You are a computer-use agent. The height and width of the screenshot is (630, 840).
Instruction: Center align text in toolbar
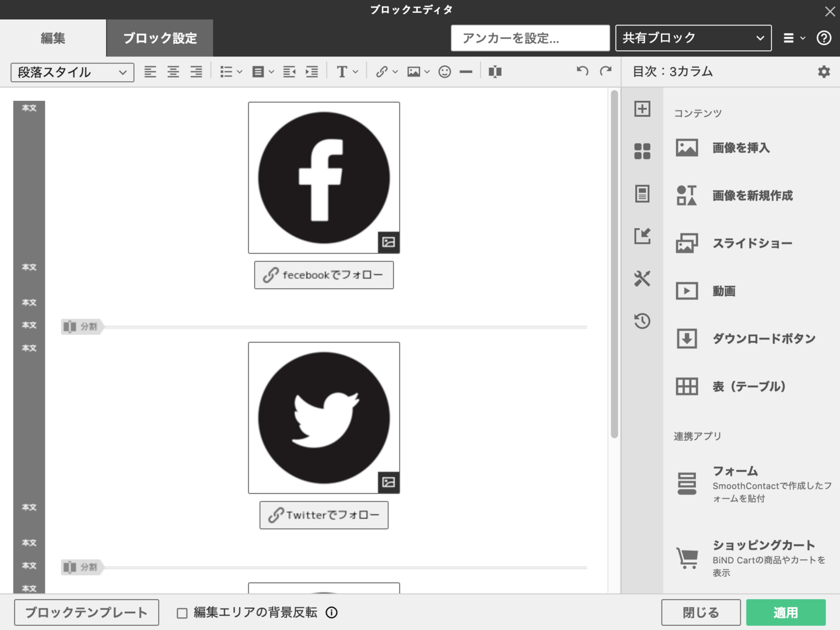(x=173, y=72)
